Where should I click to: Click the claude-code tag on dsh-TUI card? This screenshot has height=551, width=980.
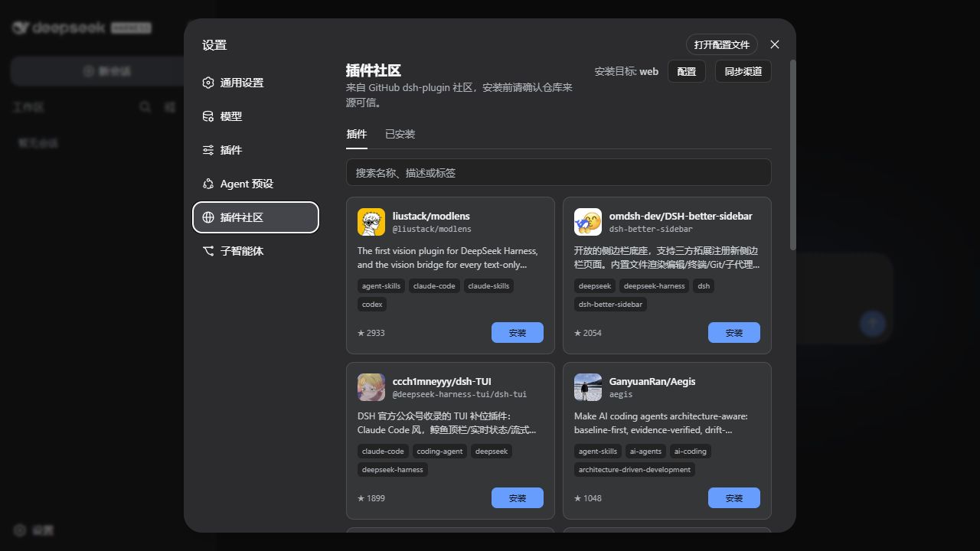pyautogui.click(x=383, y=452)
